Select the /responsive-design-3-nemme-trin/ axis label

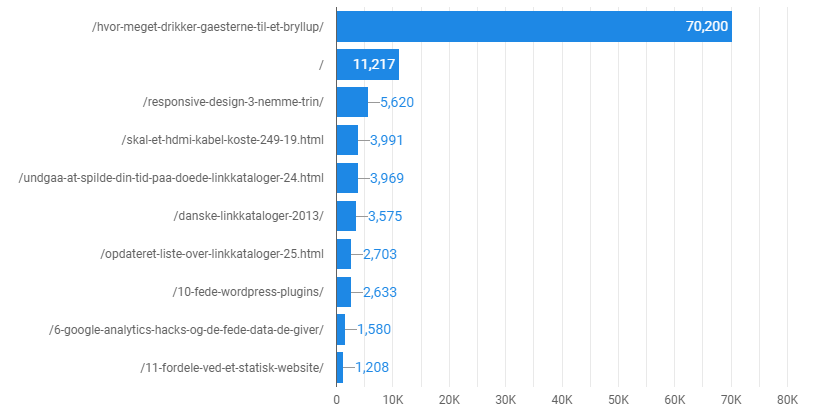coord(233,102)
